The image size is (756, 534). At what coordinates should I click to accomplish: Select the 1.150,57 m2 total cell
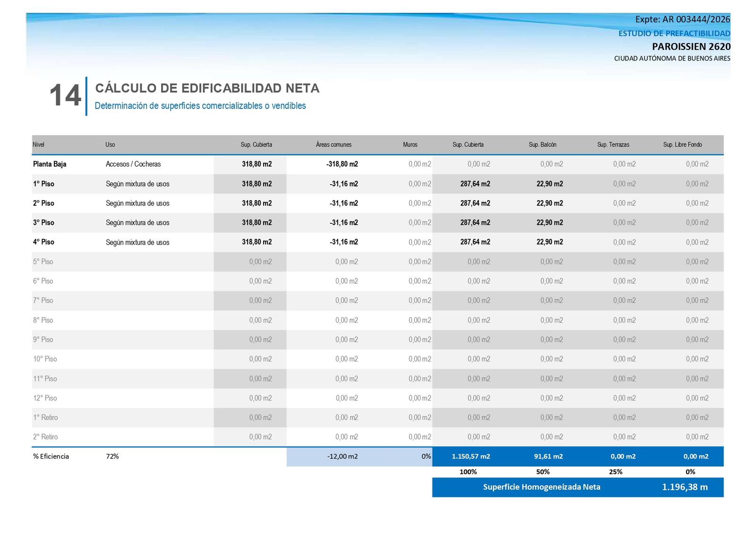point(471,457)
